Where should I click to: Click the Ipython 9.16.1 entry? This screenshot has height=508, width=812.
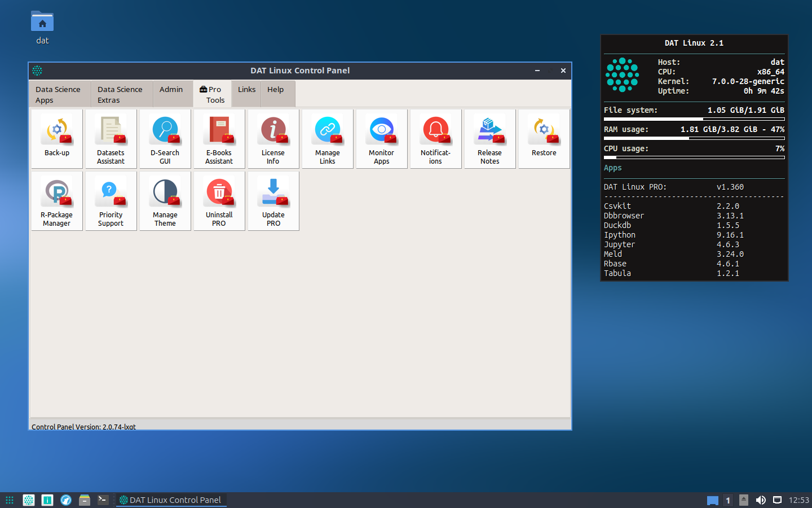674,235
